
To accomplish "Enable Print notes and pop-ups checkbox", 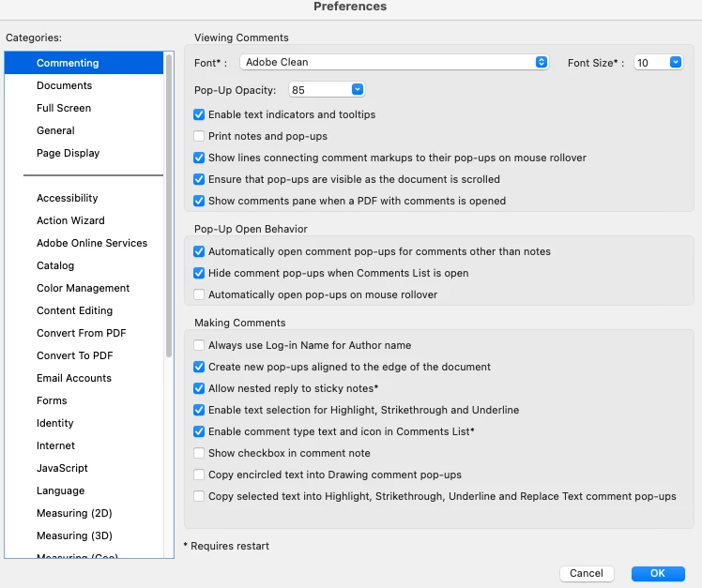I will tap(199, 136).
